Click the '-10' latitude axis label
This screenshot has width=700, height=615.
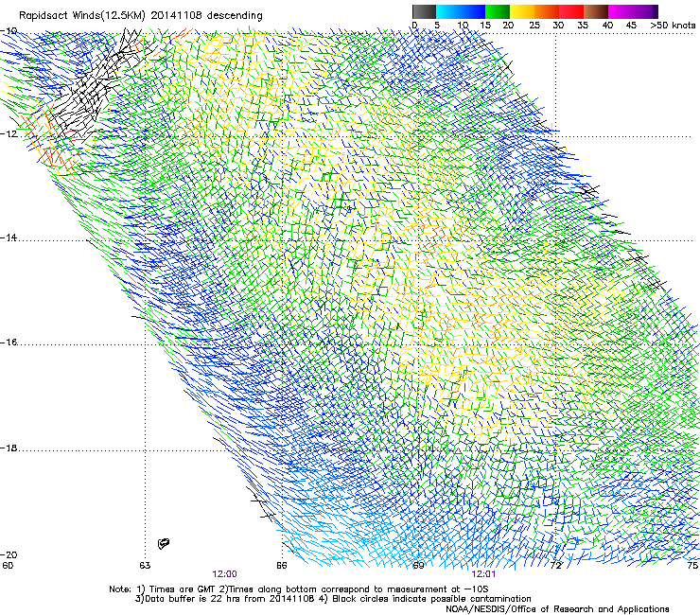pyautogui.click(x=9, y=31)
